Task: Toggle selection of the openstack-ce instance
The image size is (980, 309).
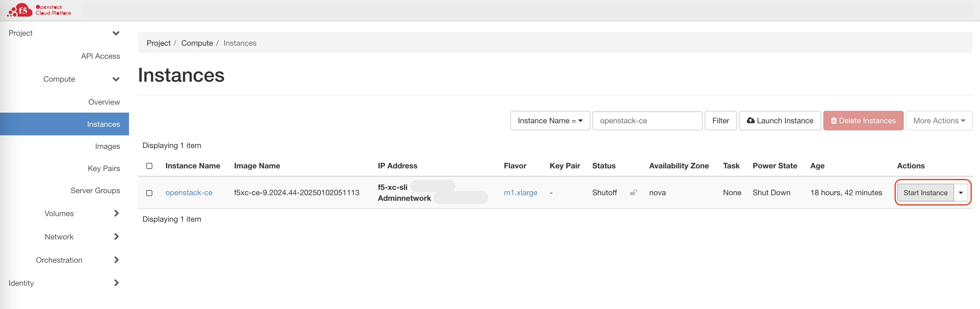Action: coord(150,193)
